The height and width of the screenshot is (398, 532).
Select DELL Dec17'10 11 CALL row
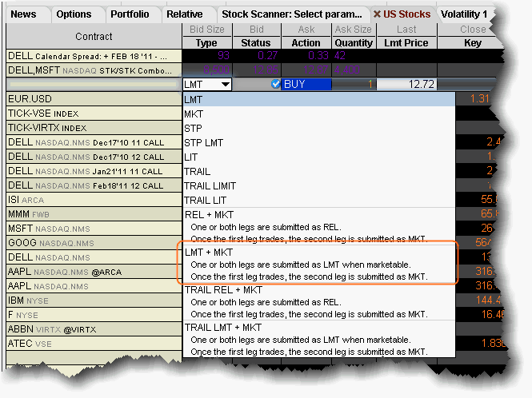coord(94,142)
